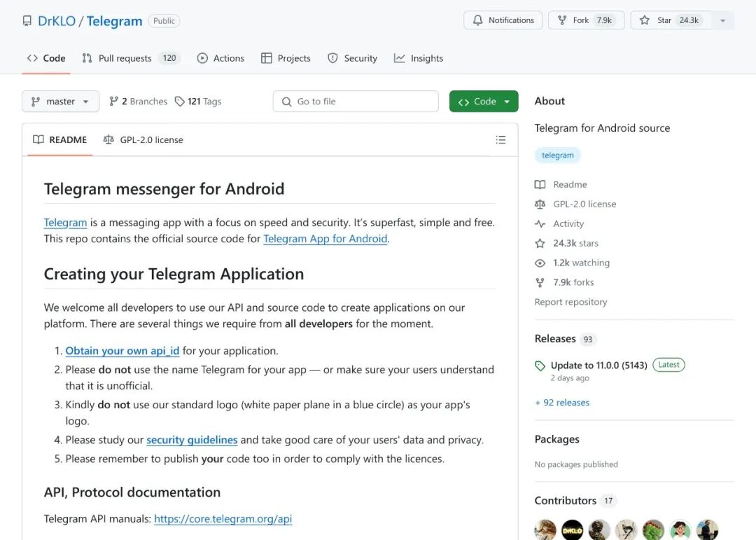Click the DrKLO contributor avatar
The height and width of the screenshot is (540, 756).
point(573,530)
